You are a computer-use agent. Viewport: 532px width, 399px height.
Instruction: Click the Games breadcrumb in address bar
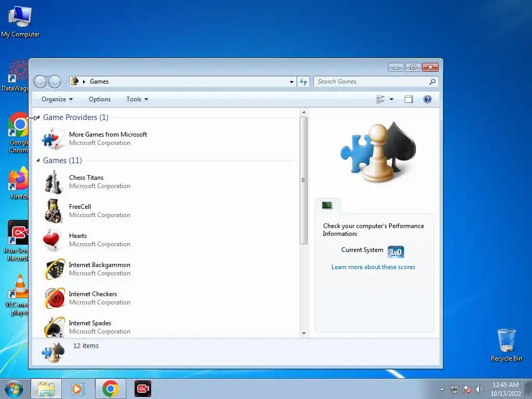click(x=99, y=82)
